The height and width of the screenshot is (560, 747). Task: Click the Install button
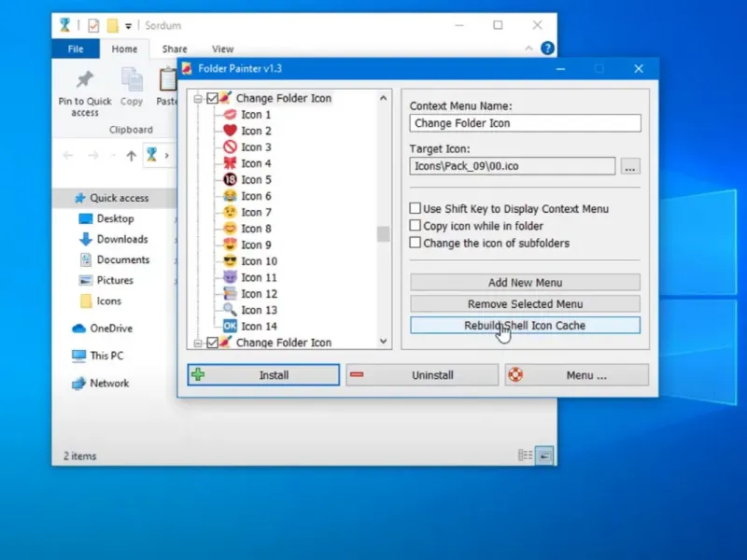(x=263, y=375)
